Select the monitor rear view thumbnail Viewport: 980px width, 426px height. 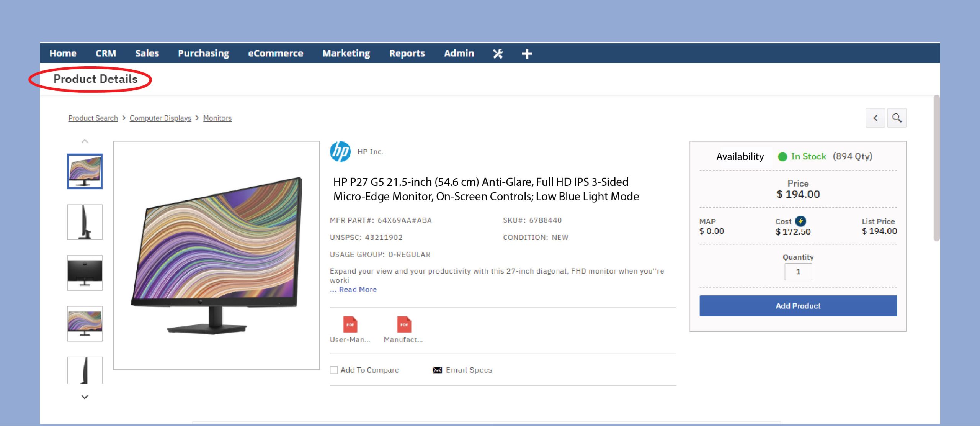85,273
